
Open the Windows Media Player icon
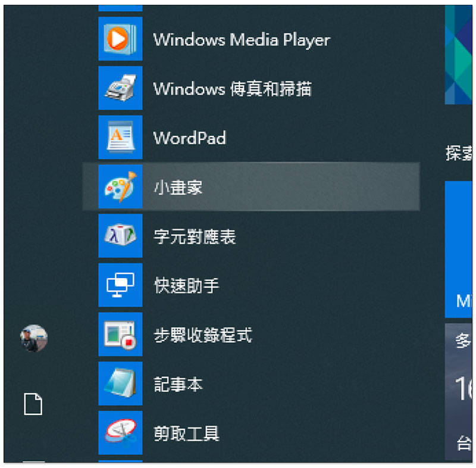[x=120, y=39]
